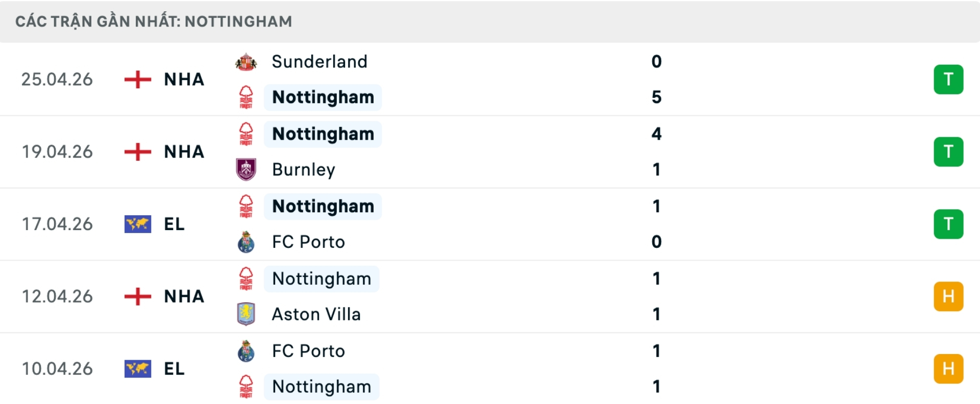Click the FC Porto crest in the 10.04.26 match
Image resolution: width=980 pixels, height=404 pixels.
click(246, 351)
